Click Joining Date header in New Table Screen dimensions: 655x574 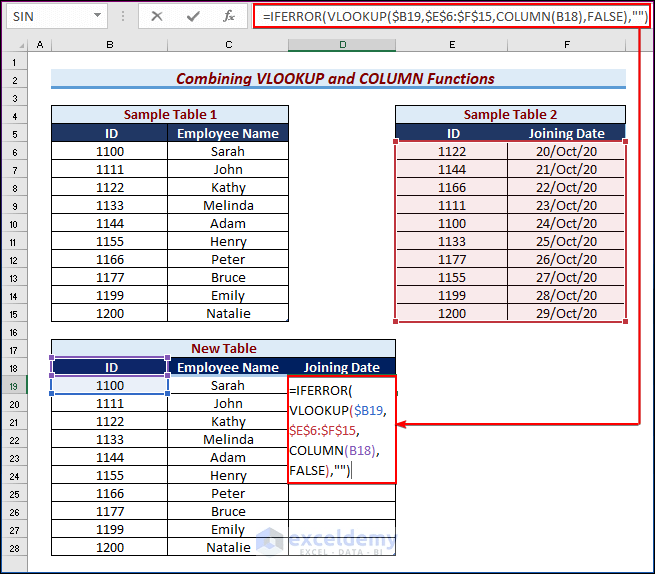point(342,367)
